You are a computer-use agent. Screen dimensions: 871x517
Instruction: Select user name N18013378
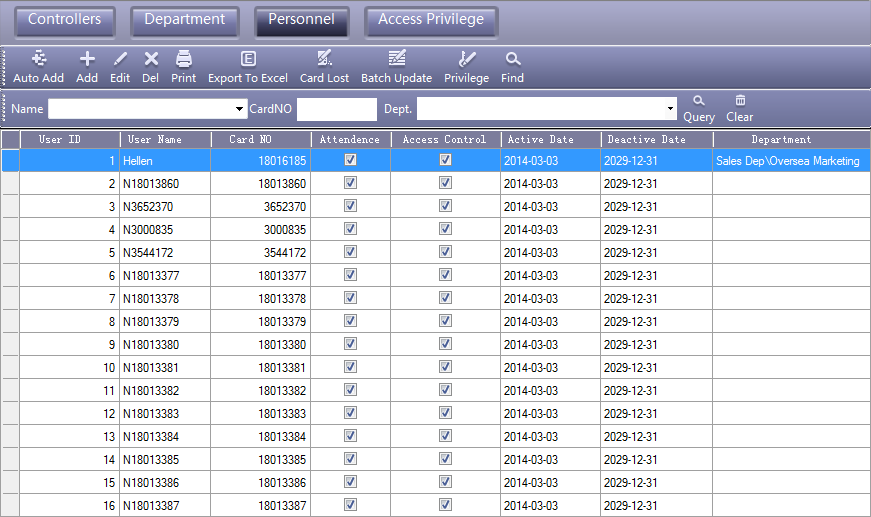click(151, 299)
